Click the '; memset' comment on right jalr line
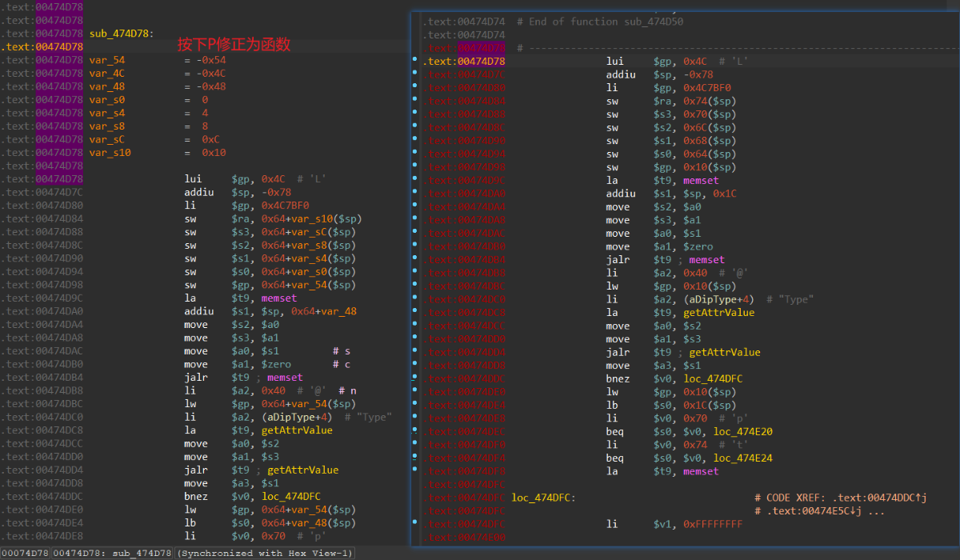Image resolution: width=960 pixels, height=560 pixels. [x=702, y=260]
